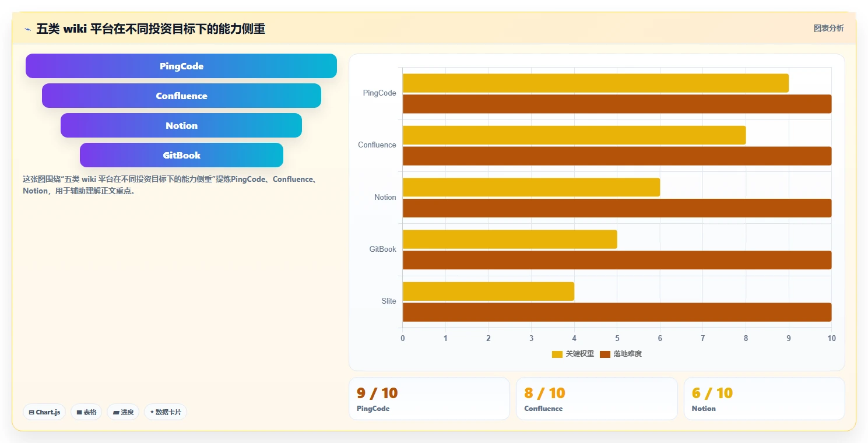Click GitBook's yellow 关键权重 chart bar
This screenshot has width=868, height=443.
coord(509,240)
